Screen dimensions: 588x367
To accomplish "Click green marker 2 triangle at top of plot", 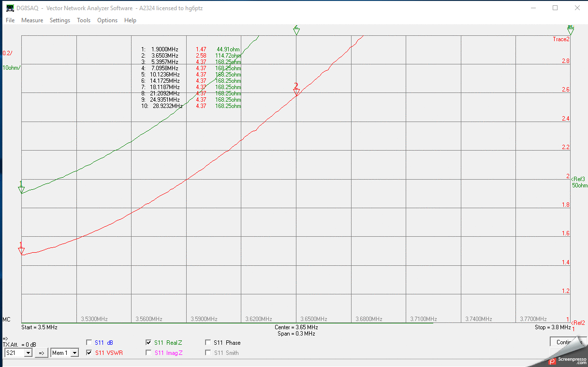I will [296, 31].
